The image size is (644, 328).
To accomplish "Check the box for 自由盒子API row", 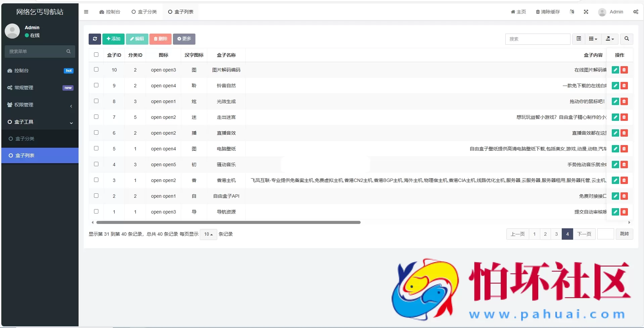I will tap(96, 196).
